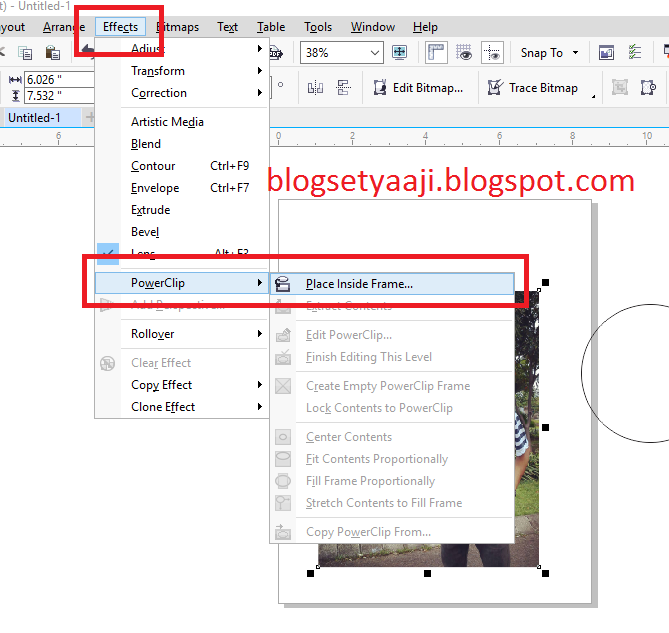
Task: Toggle the Show Rulers button
Action: pyautogui.click(x=436, y=53)
